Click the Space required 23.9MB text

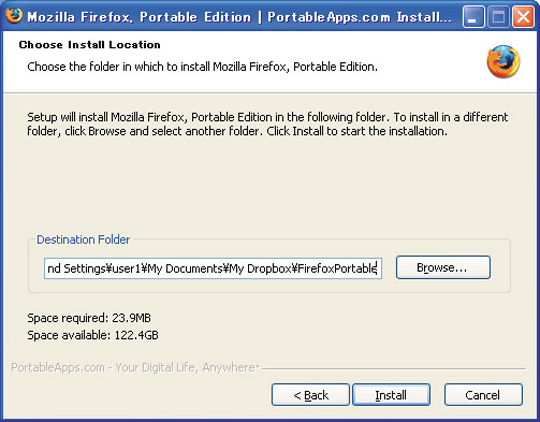[89, 318]
